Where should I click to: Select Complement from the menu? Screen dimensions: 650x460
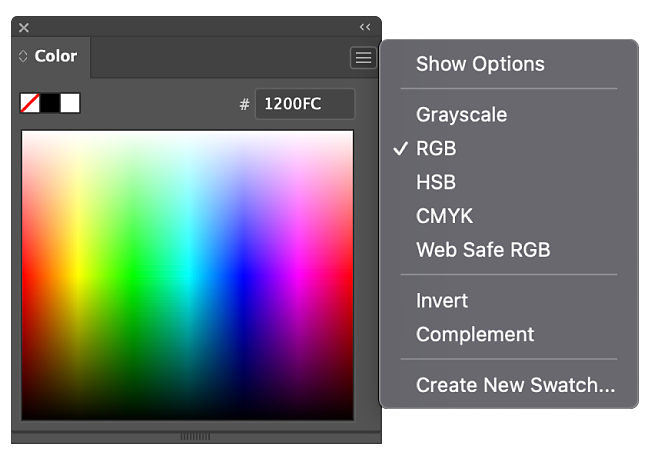(x=475, y=335)
